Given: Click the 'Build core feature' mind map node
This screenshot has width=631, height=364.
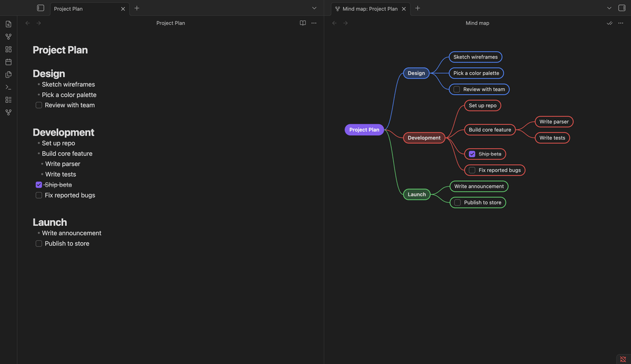Looking at the screenshot, I should (x=490, y=129).
